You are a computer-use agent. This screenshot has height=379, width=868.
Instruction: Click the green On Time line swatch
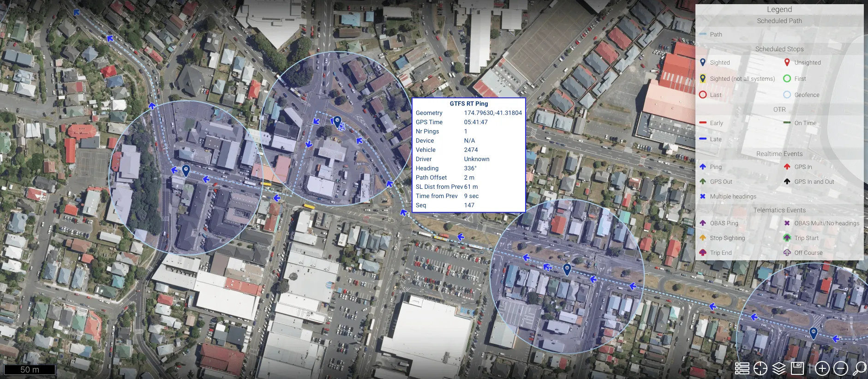coord(787,123)
